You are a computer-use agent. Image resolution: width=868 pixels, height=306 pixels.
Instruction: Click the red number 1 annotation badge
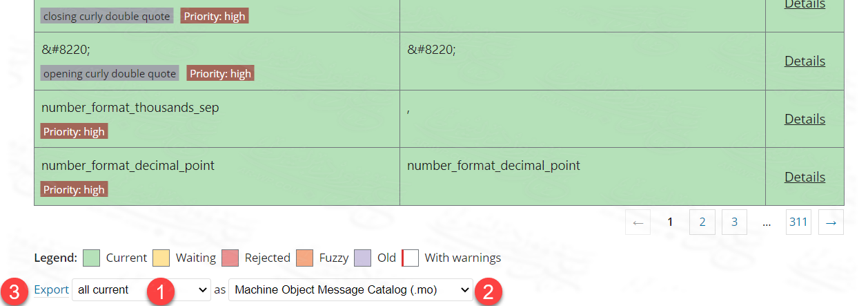coord(160,291)
